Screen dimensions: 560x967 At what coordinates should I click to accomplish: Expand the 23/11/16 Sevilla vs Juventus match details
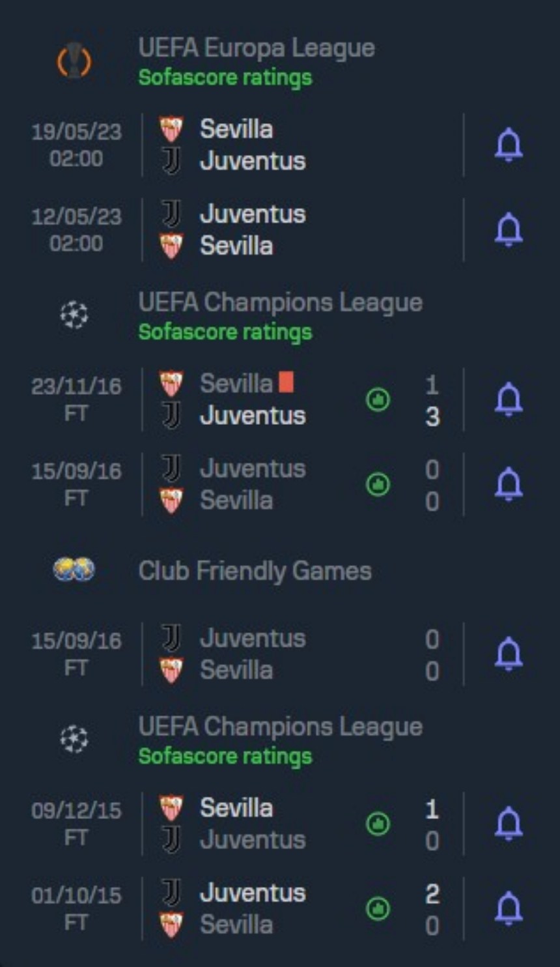(x=260, y=401)
